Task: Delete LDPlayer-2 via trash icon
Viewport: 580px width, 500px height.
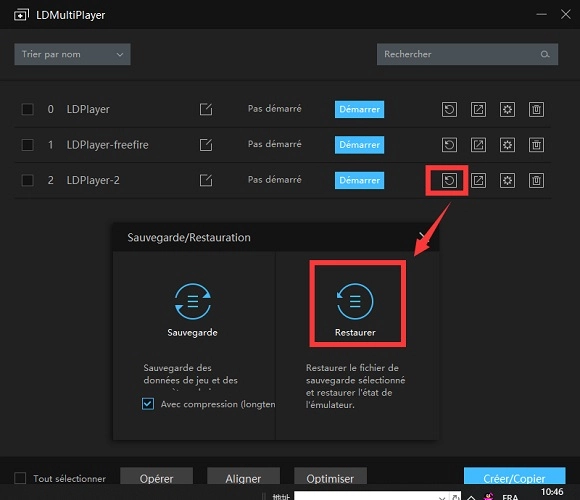Action: [x=536, y=180]
